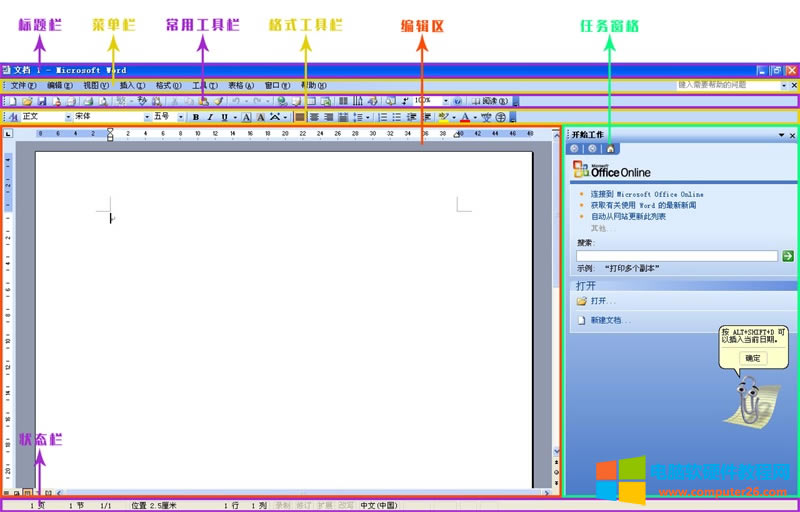
Task: Click the 阅读 Reading layout button
Action: click(x=490, y=101)
